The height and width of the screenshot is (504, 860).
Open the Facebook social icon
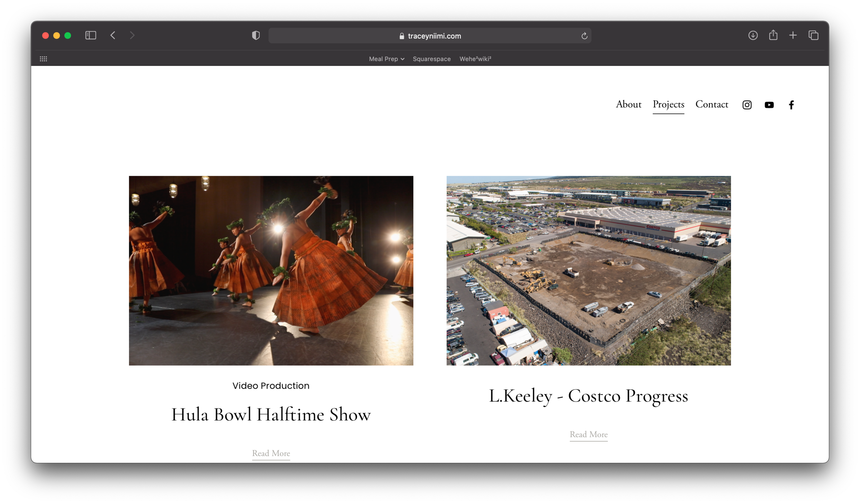[x=791, y=105]
